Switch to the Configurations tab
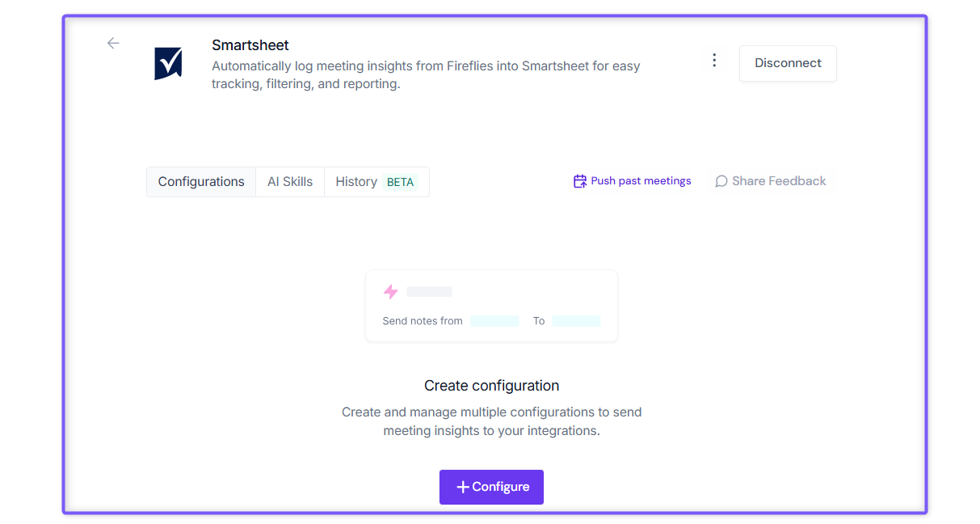Image resolution: width=980 pixels, height=524 pixels. pos(201,182)
